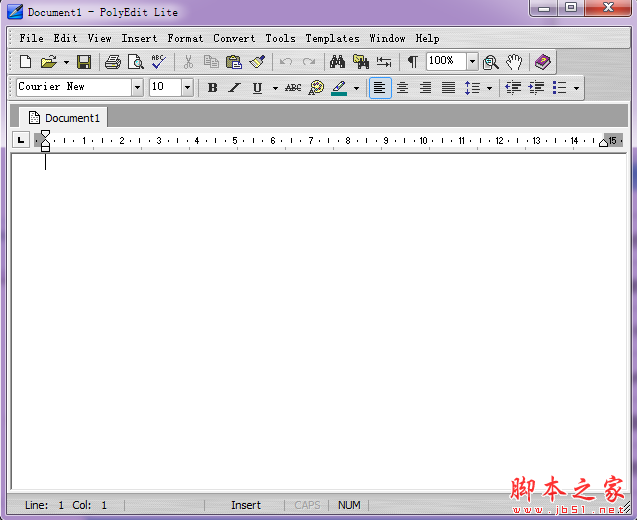This screenshot has width=637, height=521.
Task: Click the zoom magnifier icon
Action: 491,62
